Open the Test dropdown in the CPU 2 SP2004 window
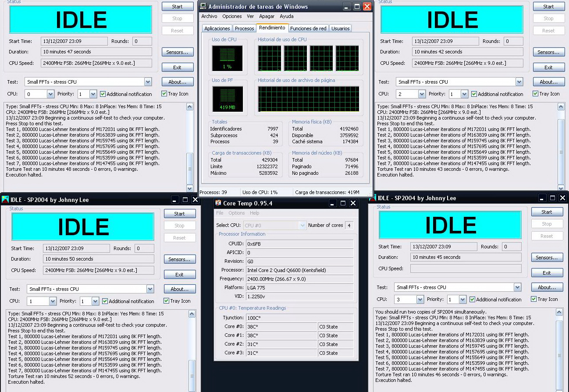 pyautogui.click(x=519, y=82)
